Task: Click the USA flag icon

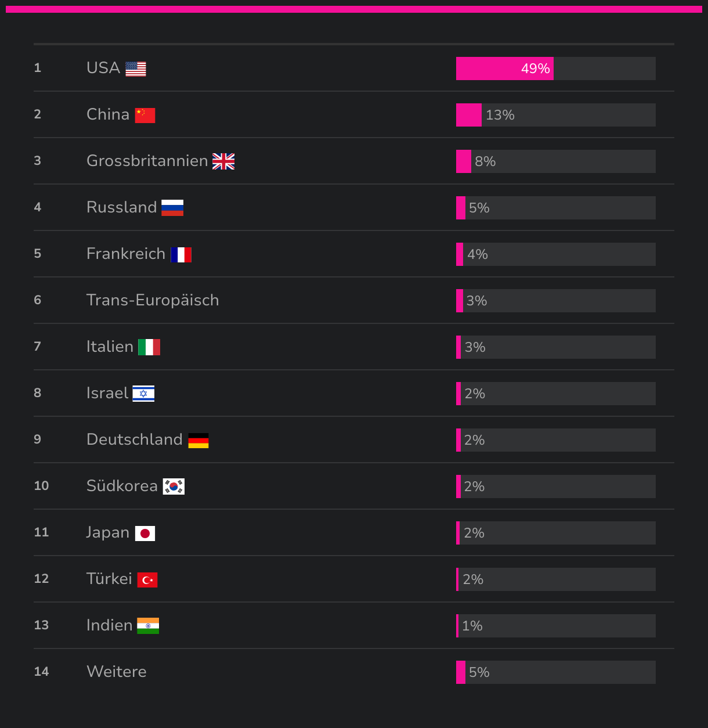Action: [x=136, y=69]
